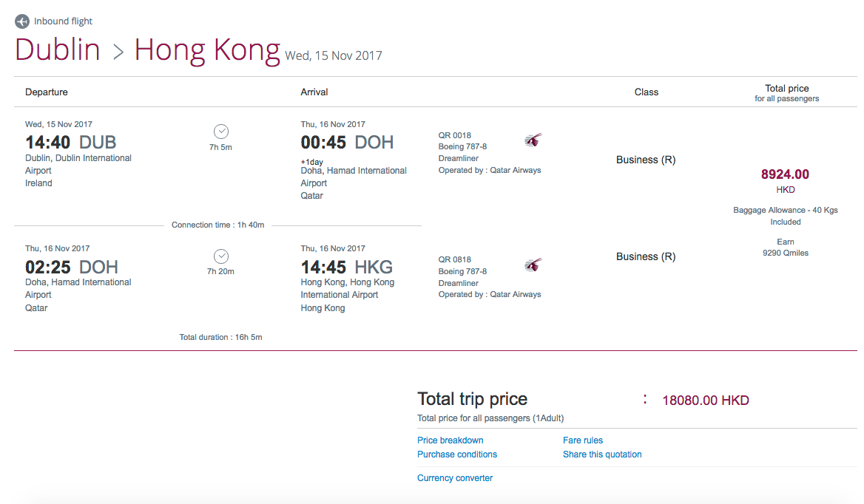The image size is (864, 504).
Task: Open the Price breakdown link
Action: pos(450,440)
